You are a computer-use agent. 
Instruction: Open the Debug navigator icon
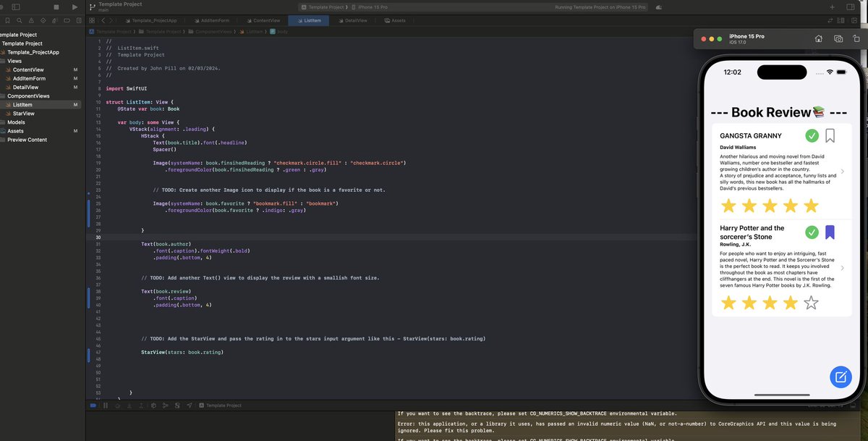[54, 21]
